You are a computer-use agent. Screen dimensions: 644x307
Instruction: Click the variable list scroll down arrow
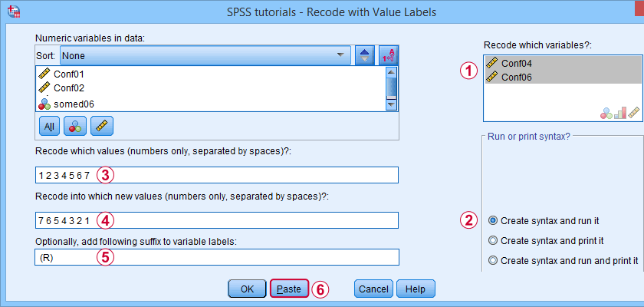click(391, 105)
